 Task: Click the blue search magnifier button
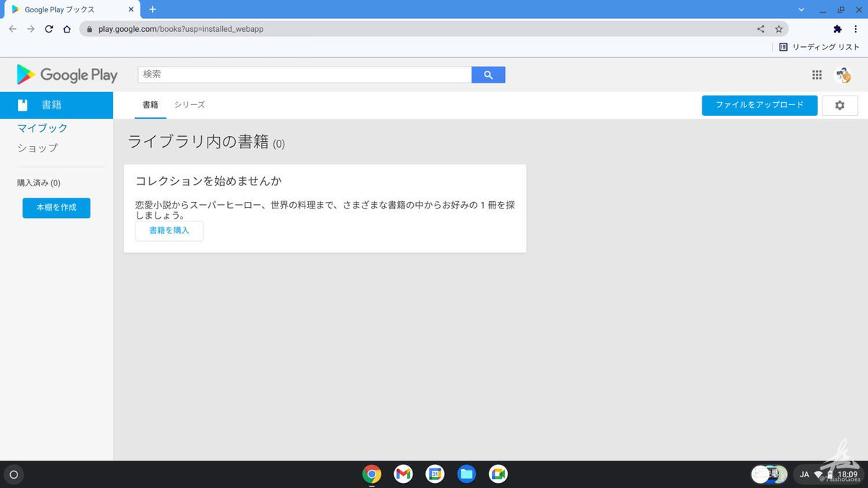[488, 75]
